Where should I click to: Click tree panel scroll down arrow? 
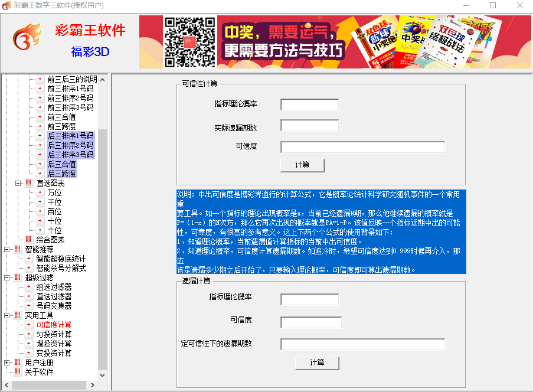pyautogui.click(x=102, y=375)
